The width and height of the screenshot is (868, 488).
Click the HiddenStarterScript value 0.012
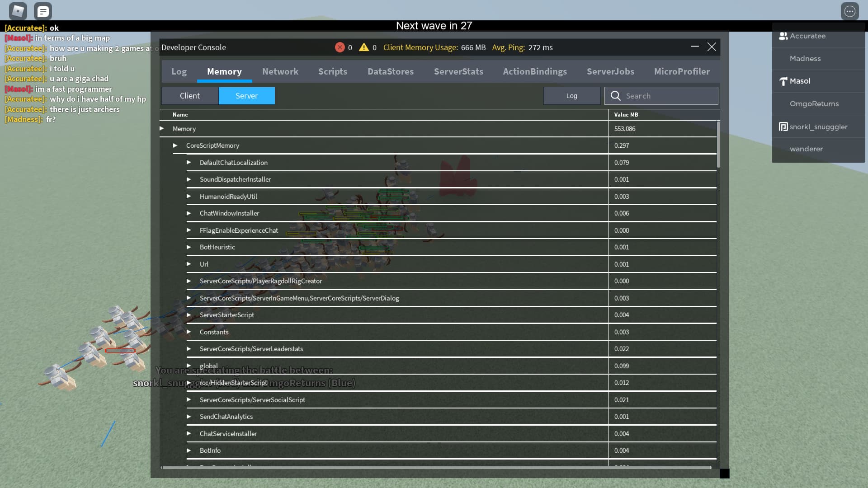[622, 383]
